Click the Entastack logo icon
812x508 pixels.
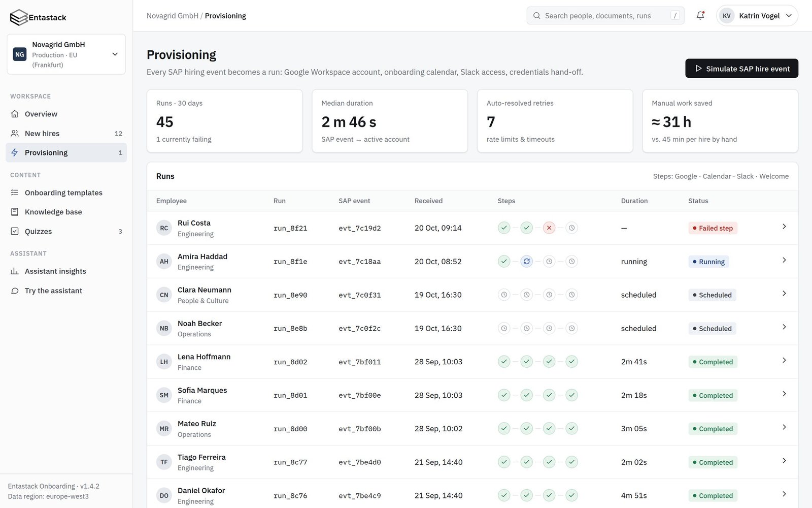19,17
